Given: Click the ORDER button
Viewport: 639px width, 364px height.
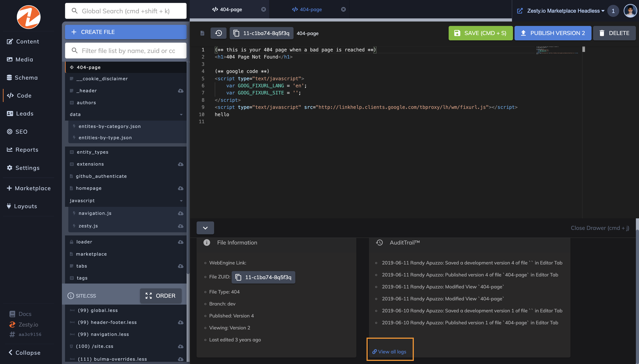Looking at the screenshot, I should (x=161, y=296).
